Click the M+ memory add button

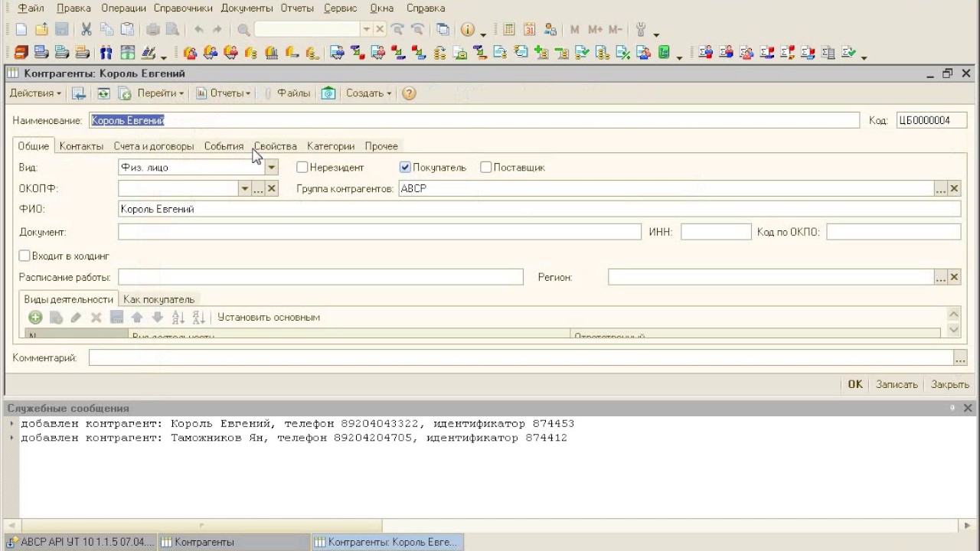(596, 30)
